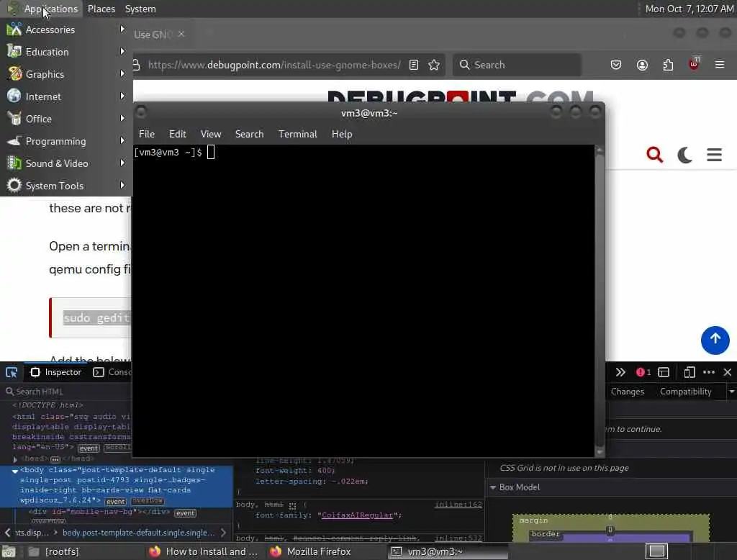Open the Firefox hamburger application menu
The image size is (737, 560).
pos(720,65)
